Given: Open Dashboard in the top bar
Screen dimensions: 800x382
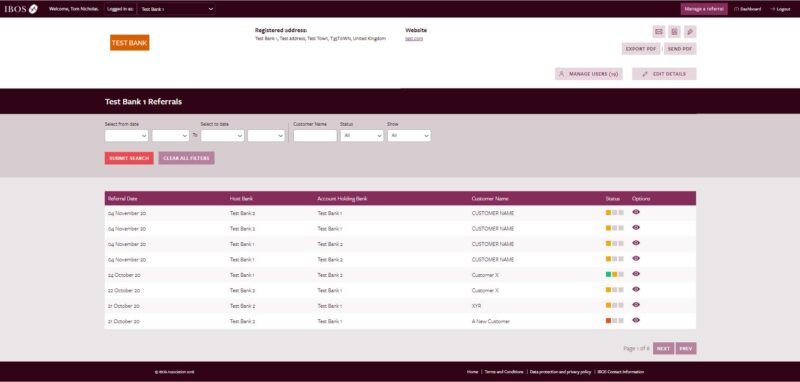Looking at the screenshot, I should [747, 9].
